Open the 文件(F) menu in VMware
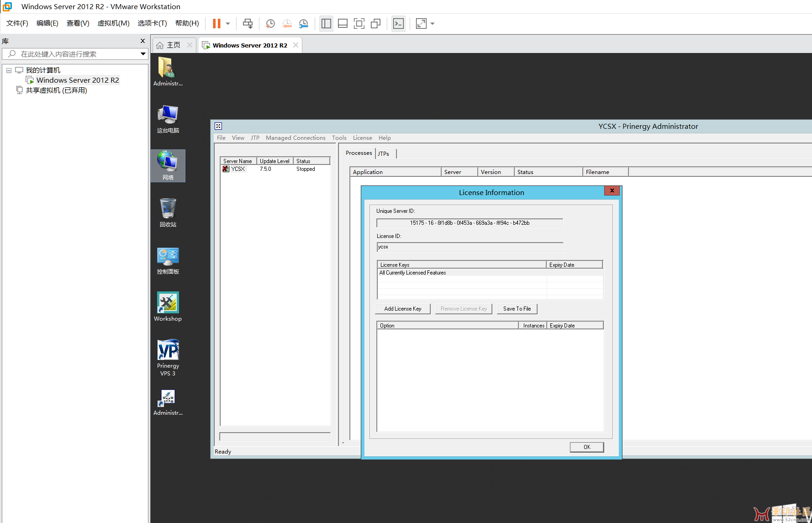The height and width of the screenshot is (523, 812). tap(17, 23)
